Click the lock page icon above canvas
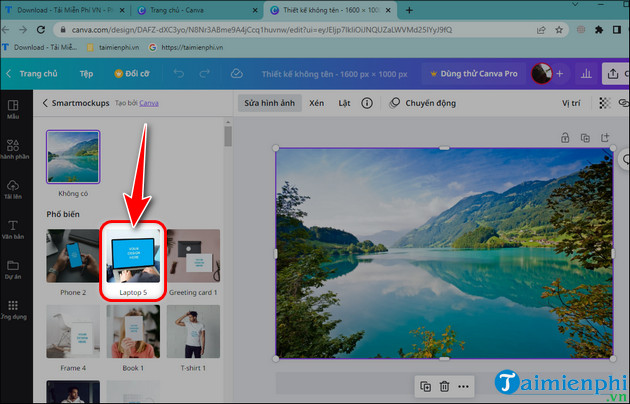 coord(565,138)
